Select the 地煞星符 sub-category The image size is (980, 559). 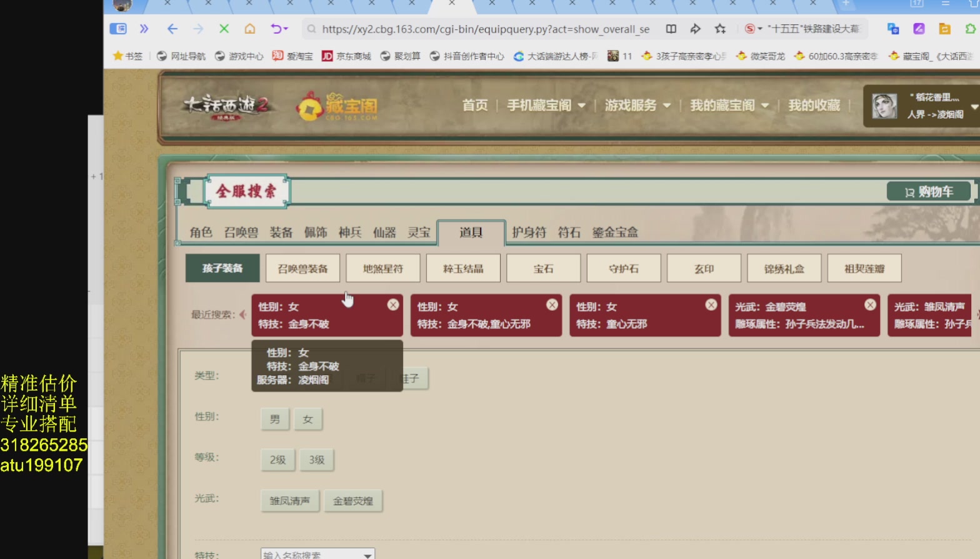point(383,268)
